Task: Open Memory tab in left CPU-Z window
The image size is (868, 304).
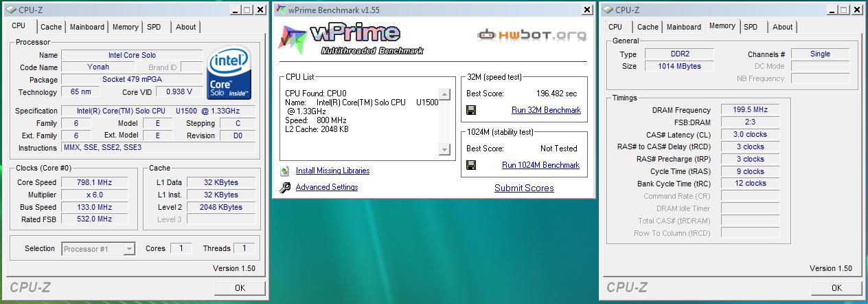Action: pos(126,27)
